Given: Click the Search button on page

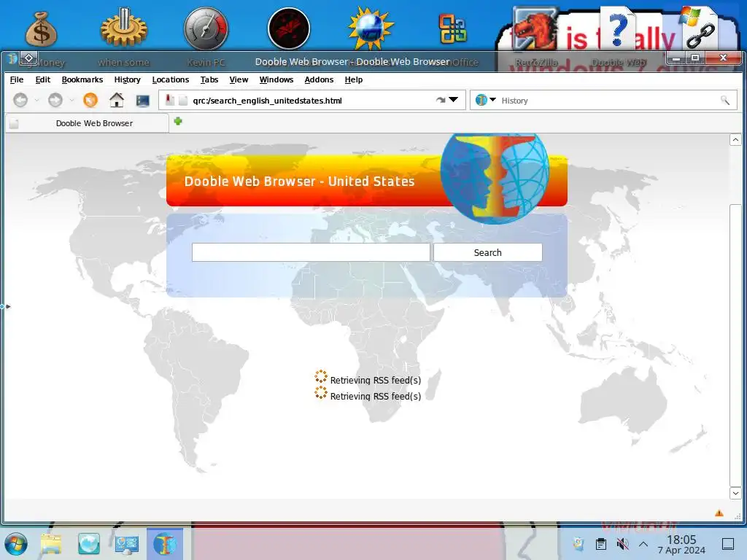Looking at the screenshot, I should (487, 252).
